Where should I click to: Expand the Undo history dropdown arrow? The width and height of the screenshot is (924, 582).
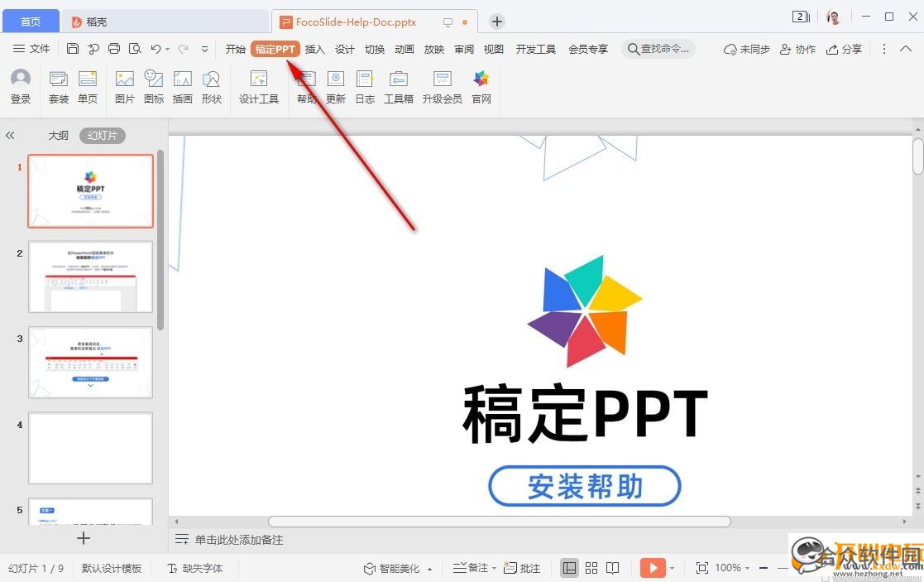pos(168,50)
